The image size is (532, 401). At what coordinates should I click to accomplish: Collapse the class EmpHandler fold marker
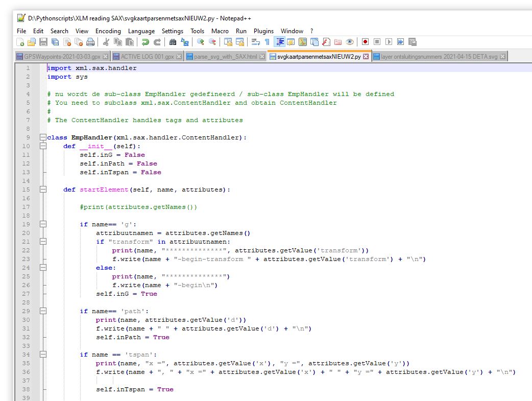point(43,137)
